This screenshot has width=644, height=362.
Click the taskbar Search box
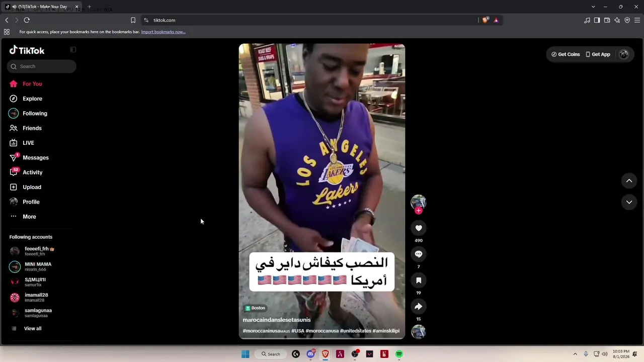click(x=271, y=354)
